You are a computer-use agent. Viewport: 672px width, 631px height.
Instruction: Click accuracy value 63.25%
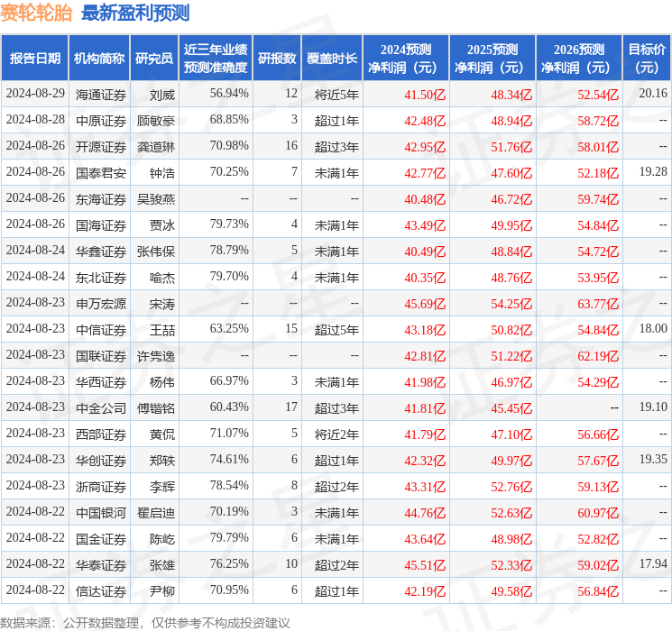point(229,329)
